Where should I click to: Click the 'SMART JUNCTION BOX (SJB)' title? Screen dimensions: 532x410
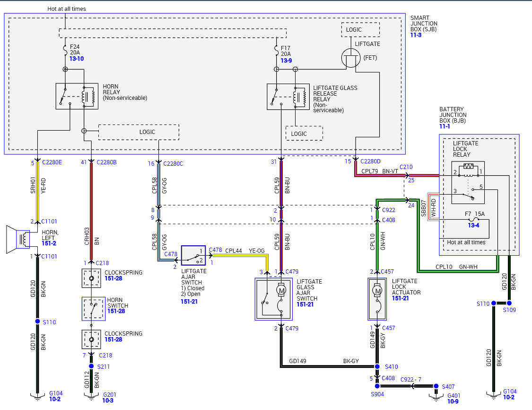pos(424,24)
